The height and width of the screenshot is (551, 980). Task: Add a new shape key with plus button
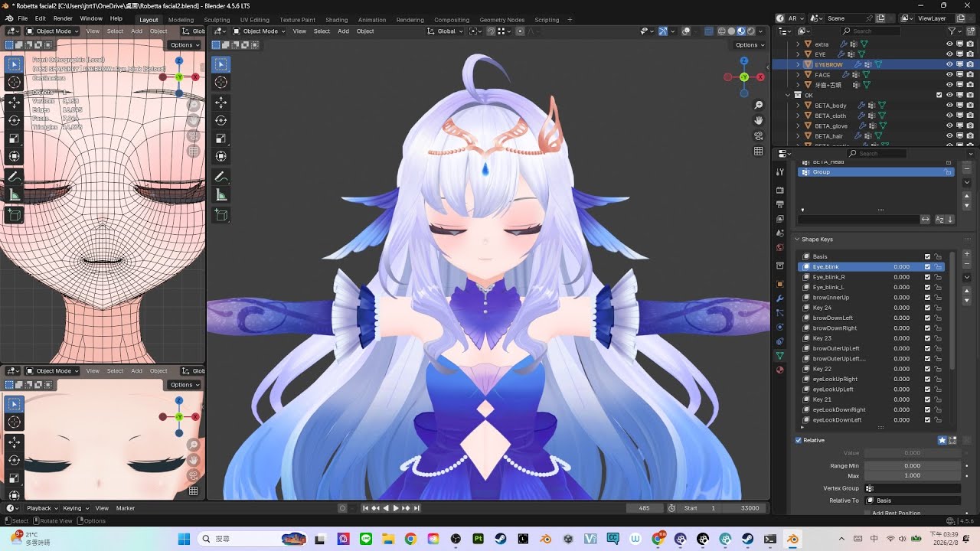point(966,253)
